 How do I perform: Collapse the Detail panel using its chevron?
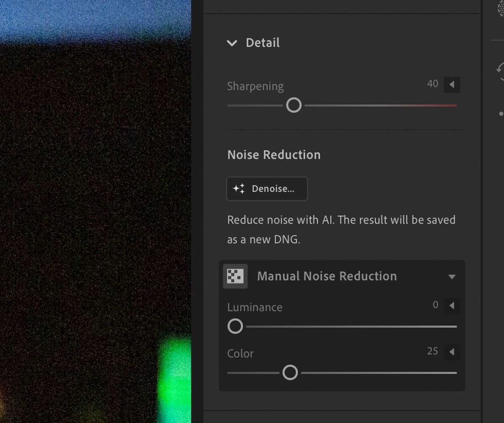pyautogui.click(x=232, y=42)
